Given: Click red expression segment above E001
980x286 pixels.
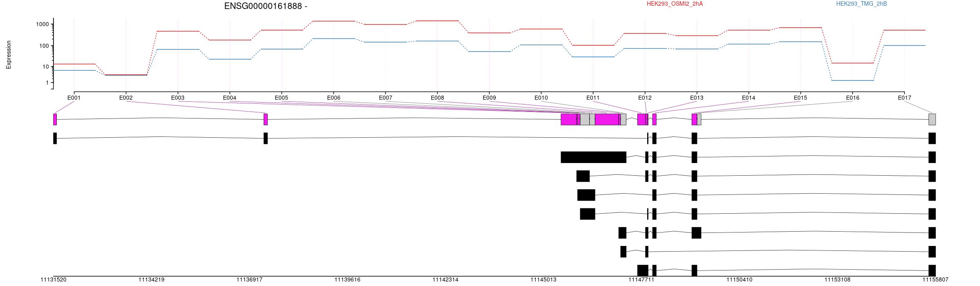Looking at the screenshot, I should [74, 64].
